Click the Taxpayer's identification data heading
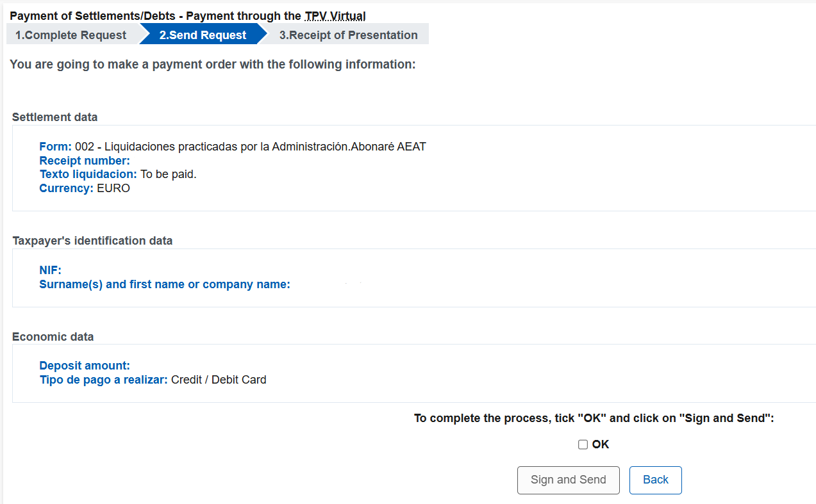This screenshot has height=504, width=816. pos(92,240)
